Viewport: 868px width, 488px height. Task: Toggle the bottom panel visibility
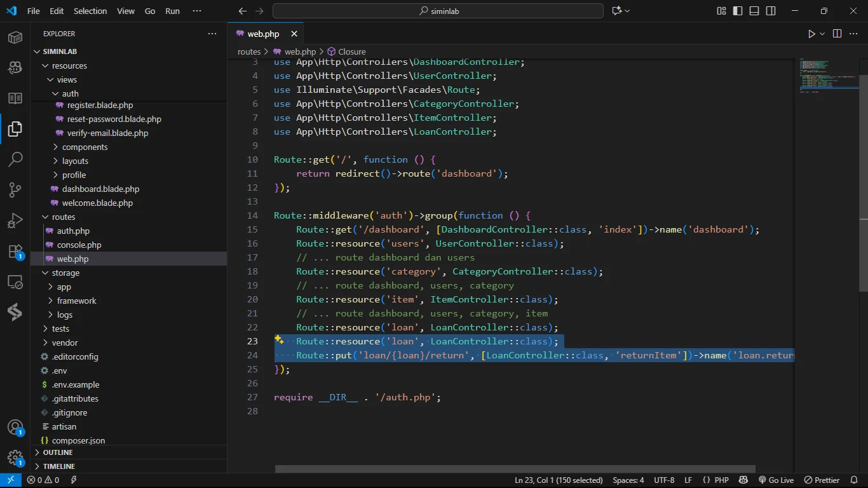(x=754, y=11)
